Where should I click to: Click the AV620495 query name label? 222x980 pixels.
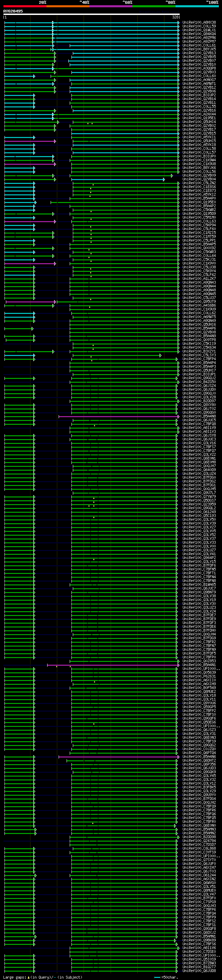click(x=13, y=11)
